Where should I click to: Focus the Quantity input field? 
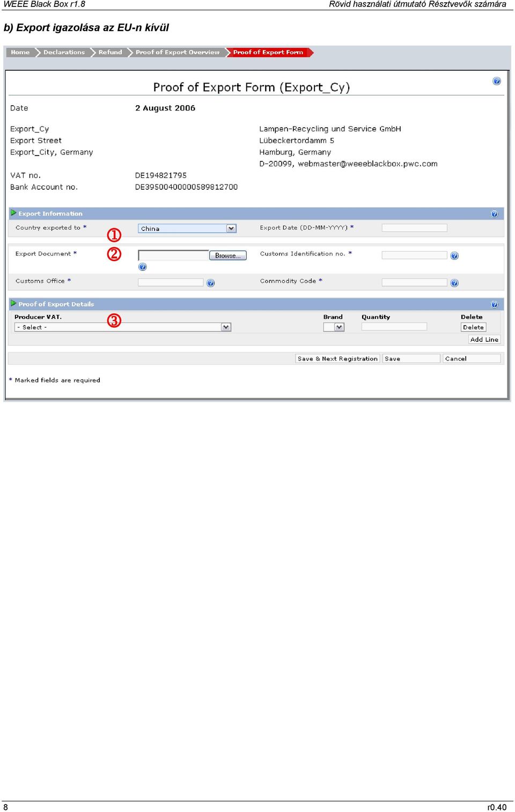point(394,327)
